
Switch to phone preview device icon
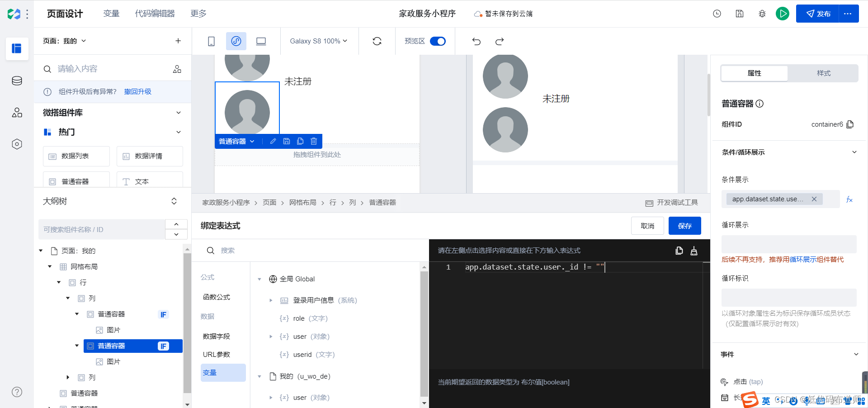click(x=211, y=41)
